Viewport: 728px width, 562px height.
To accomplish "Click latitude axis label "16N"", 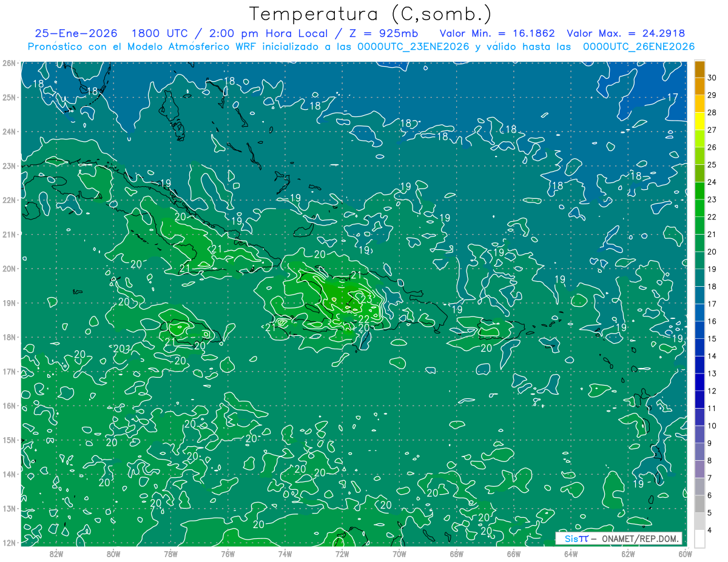I will point(8,406).
